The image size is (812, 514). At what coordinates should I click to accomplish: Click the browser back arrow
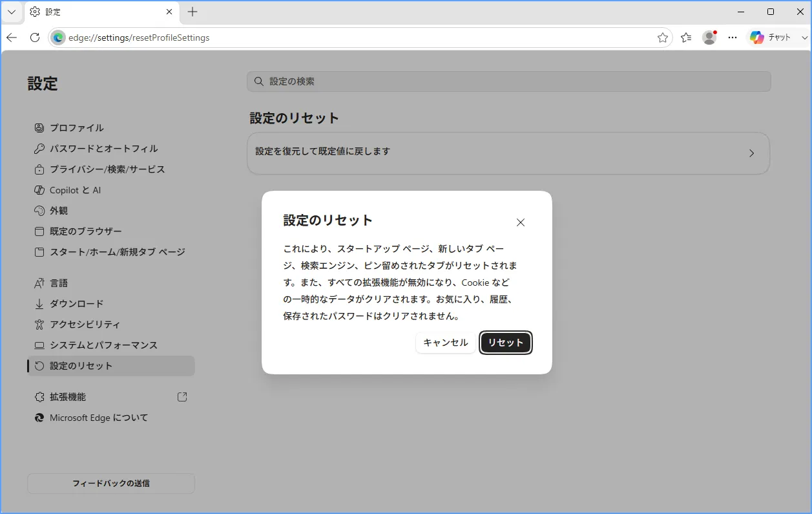(x=12, y=37)
